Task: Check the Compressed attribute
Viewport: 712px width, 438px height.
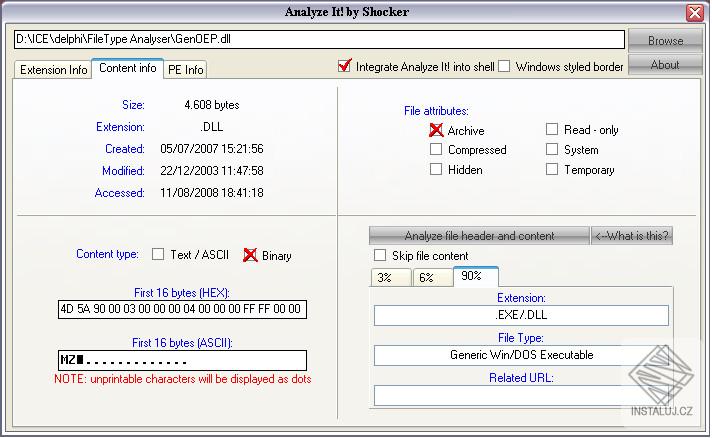Action: tap(436, 149)
